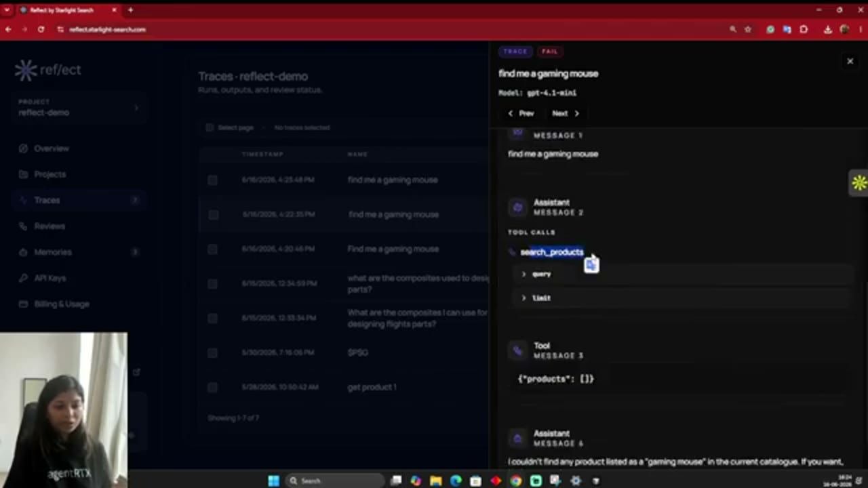
Task: Click the Billing & Usage card icon
Action: pyautogui.click(x=24, y=304)
